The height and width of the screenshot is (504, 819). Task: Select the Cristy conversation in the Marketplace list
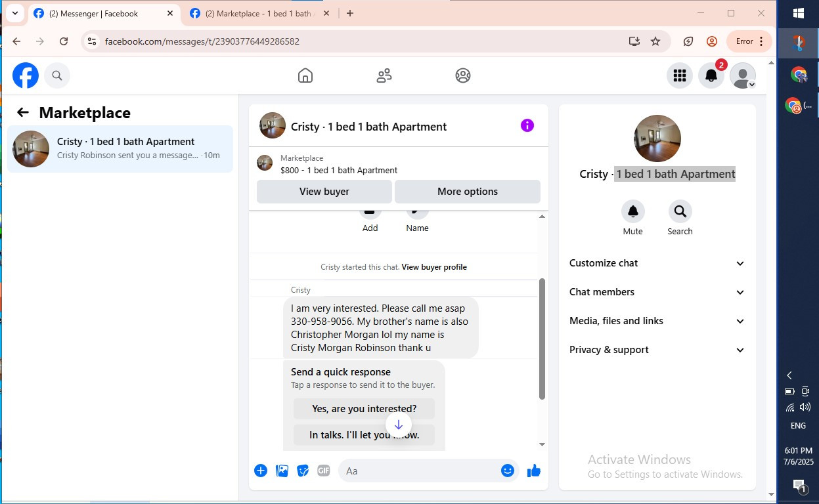tap(120, 149)
